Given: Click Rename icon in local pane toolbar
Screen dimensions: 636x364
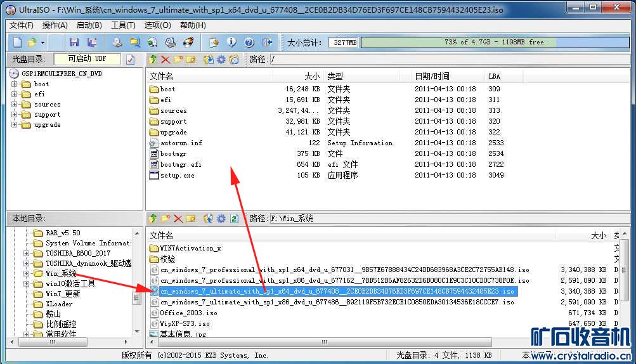Looking at the screenshot, I should (x=191, y=219).
